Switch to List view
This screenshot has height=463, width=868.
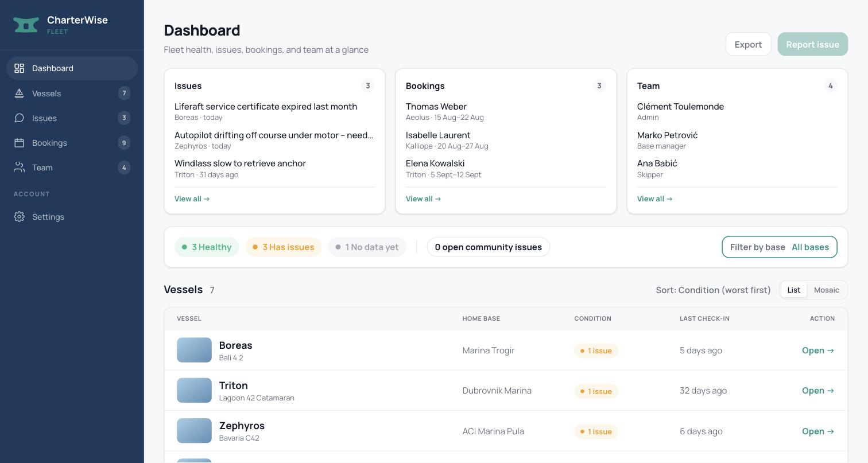coord(793,290)
